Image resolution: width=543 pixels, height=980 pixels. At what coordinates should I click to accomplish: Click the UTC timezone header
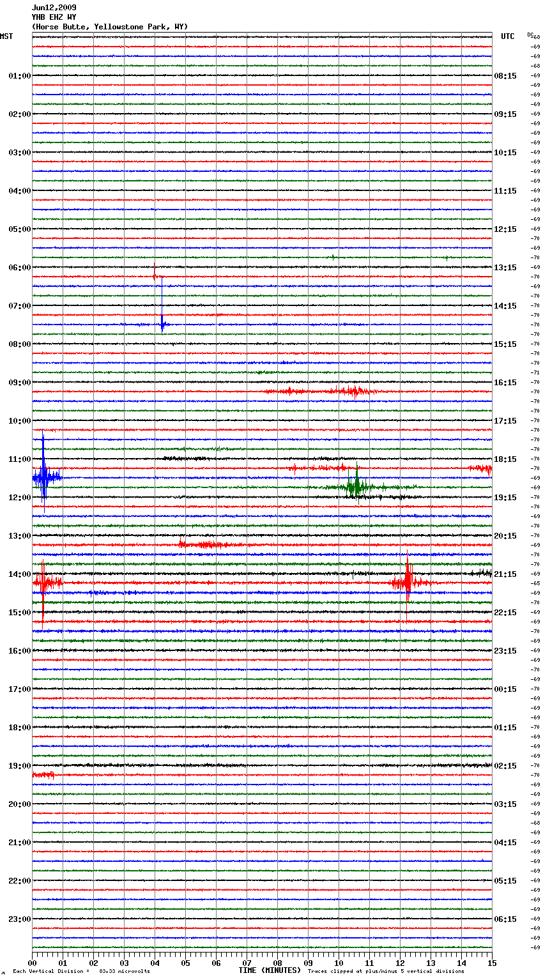(507, 36)
